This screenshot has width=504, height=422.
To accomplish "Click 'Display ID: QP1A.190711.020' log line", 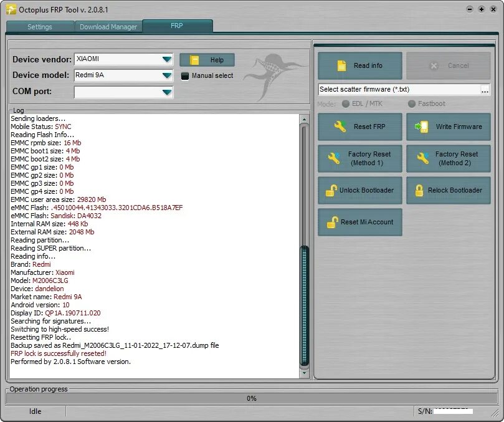I will (55, 313).
